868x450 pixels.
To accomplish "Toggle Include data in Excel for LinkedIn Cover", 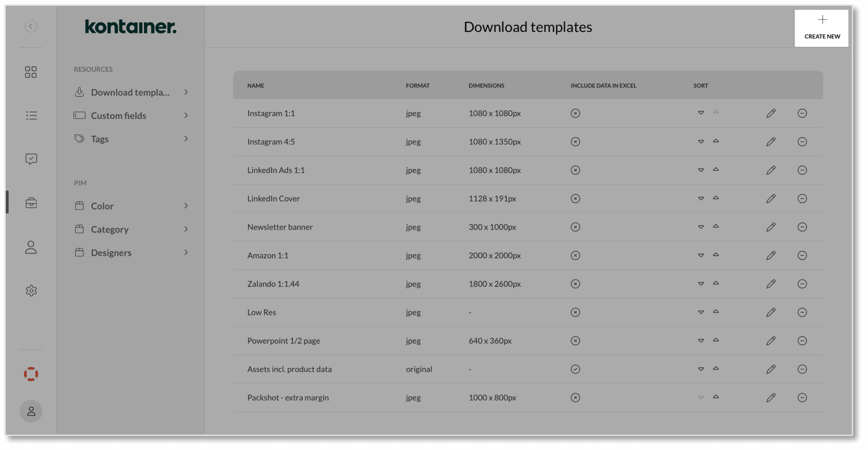I will [x=575, y=198].
